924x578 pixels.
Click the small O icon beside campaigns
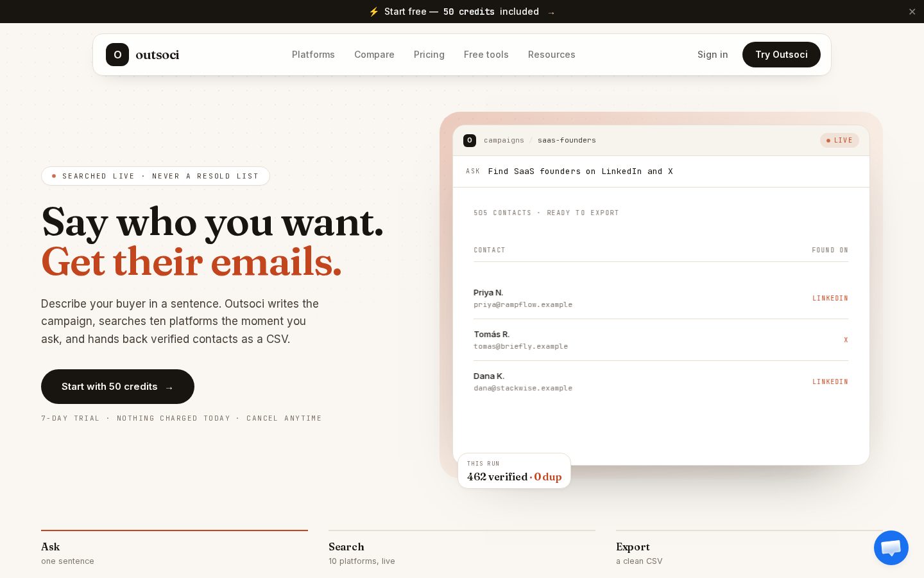(470, 140)
